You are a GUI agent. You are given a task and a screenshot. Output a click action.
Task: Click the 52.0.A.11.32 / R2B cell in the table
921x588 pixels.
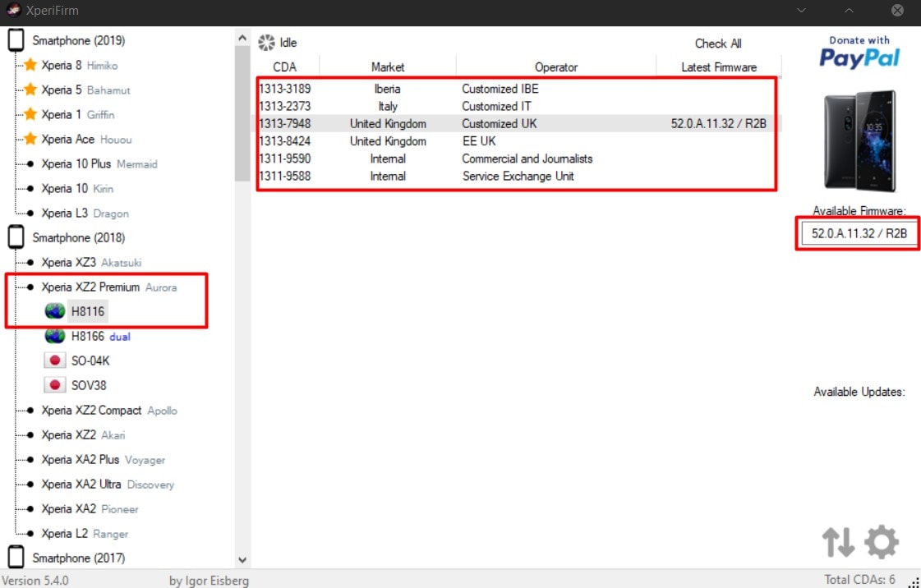click(718, 123)
